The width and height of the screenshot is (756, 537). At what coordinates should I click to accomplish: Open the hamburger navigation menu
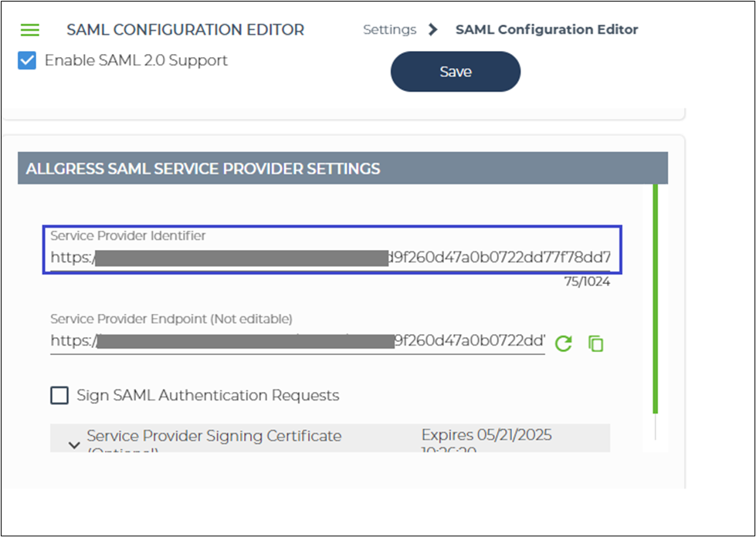point(29,30)
